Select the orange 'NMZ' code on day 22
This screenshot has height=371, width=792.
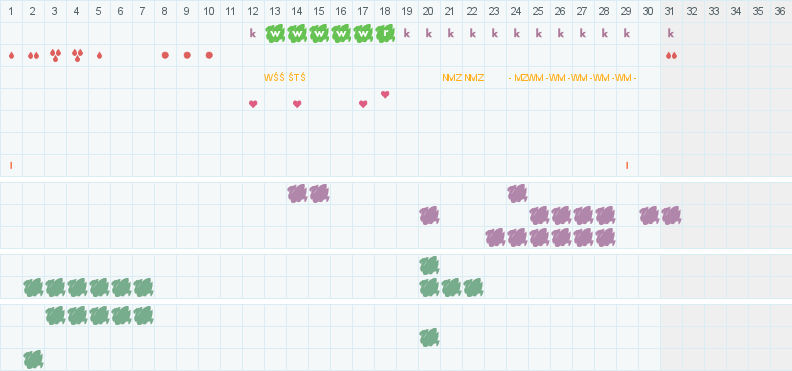(x=474, y=78)
